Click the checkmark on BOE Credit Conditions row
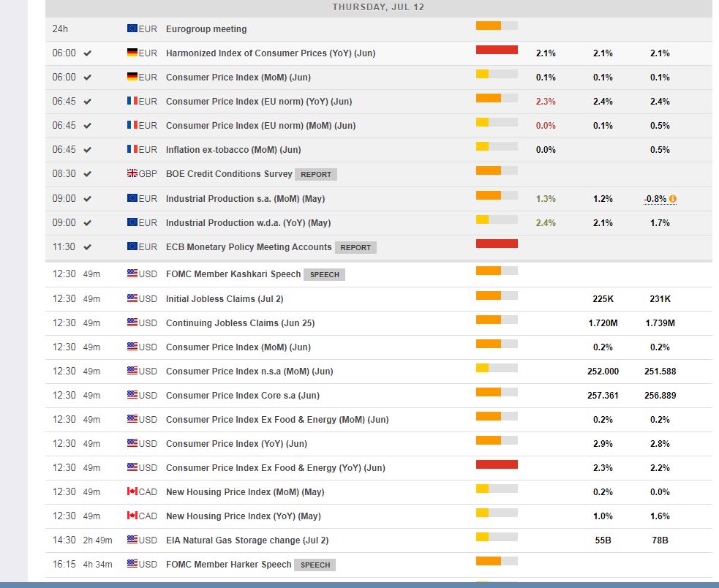The height and width of the screenshot is (588, 719). pos(88,174)
